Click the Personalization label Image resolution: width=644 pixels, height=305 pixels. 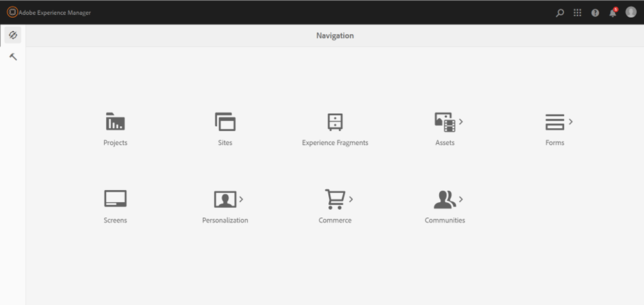[x=225, y=220]
